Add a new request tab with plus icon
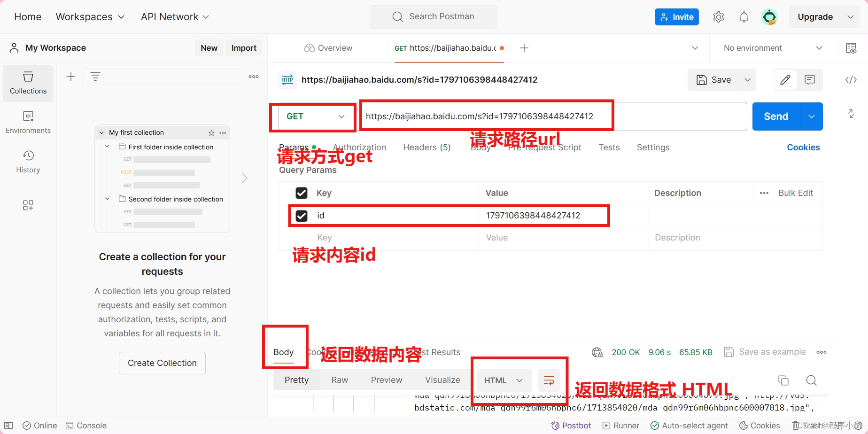 pyautogui.click(x=524, y=48)
